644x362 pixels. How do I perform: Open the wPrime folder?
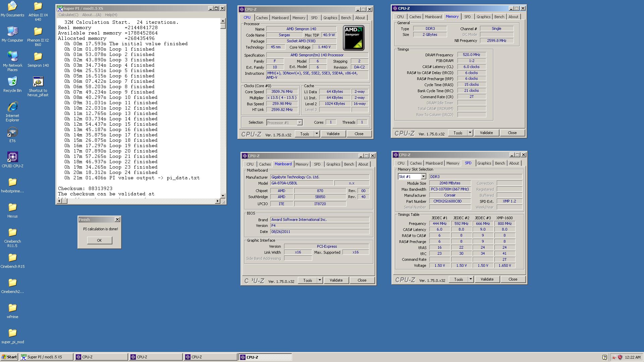[12, 311]
